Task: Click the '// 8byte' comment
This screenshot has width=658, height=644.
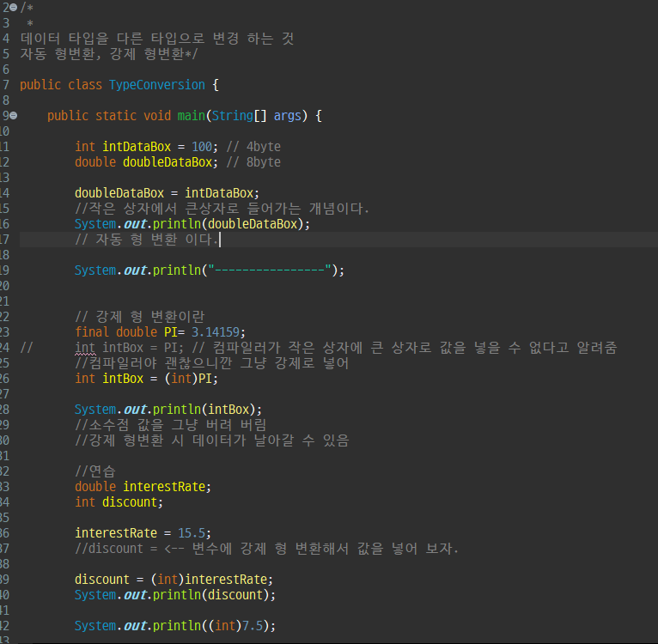Action: [x=253, y=162]
